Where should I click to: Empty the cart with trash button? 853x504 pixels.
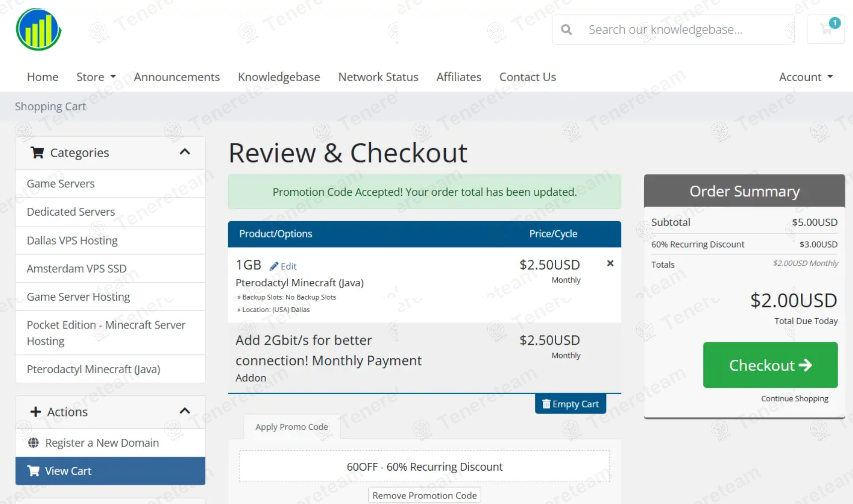point(570,404)
